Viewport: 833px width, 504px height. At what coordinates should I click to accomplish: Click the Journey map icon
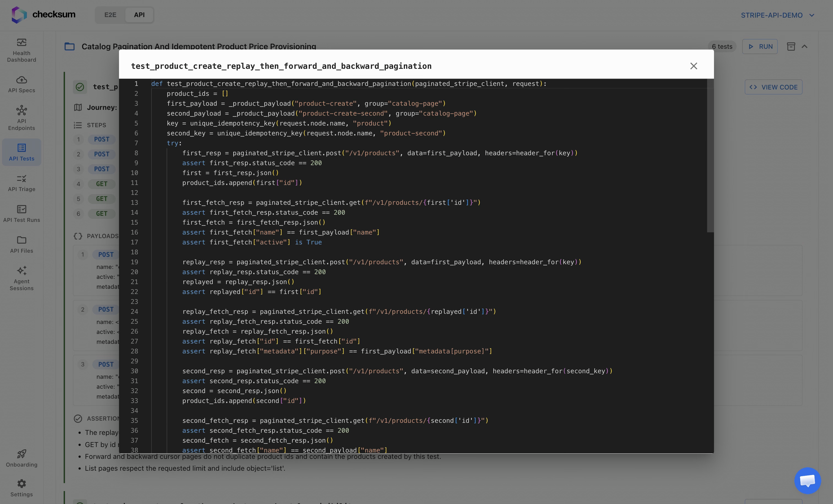[78, 107]
